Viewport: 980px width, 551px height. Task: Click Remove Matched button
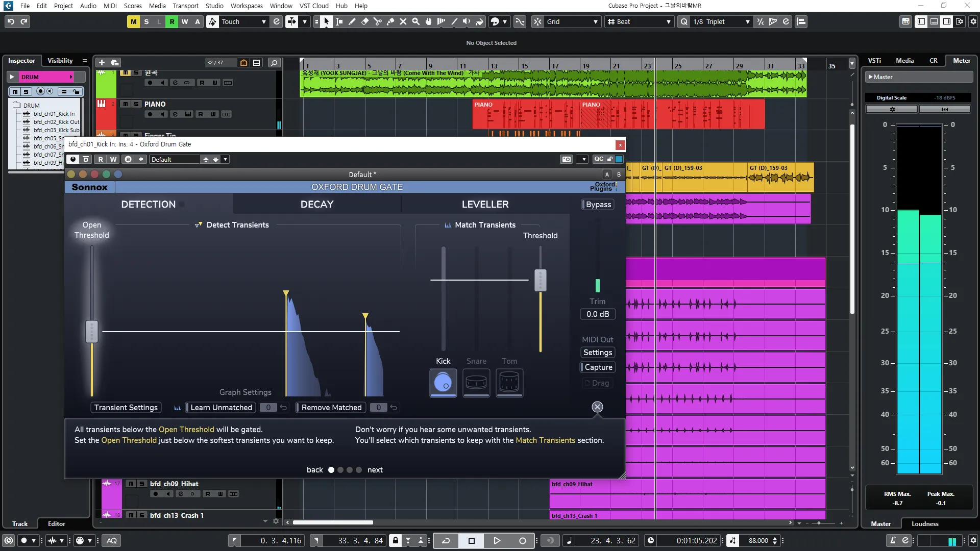pos(331,407)
